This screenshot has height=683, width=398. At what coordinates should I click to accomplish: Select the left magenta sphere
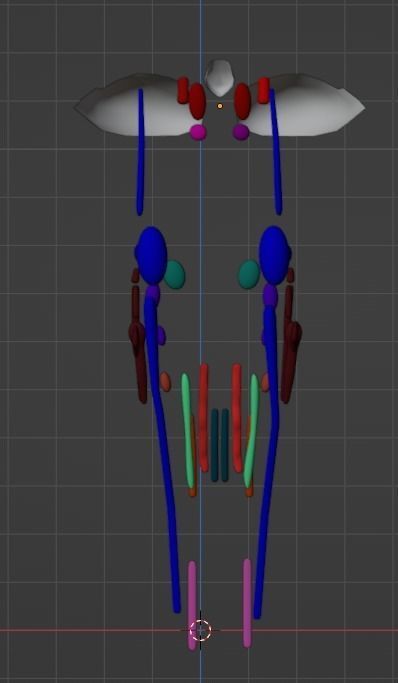click(x=198, y=132)
